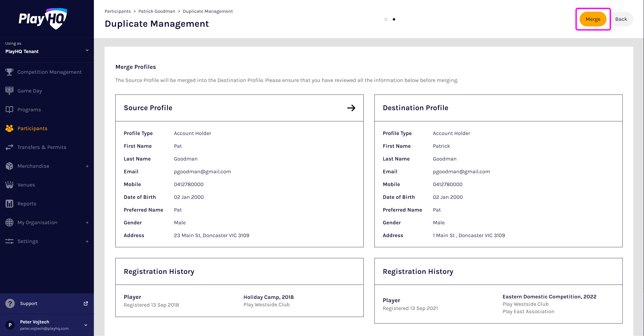Viewport: 644px width, 336px height.
Task: Click the Venues icon
Action: 9,185
